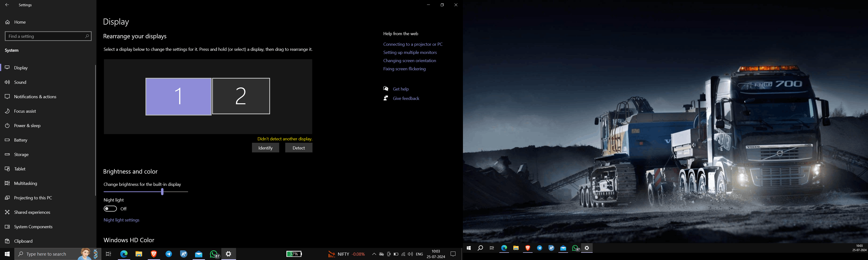Open Night light settings link
Screen dimensions: 868x260
[x=121, y=220]
